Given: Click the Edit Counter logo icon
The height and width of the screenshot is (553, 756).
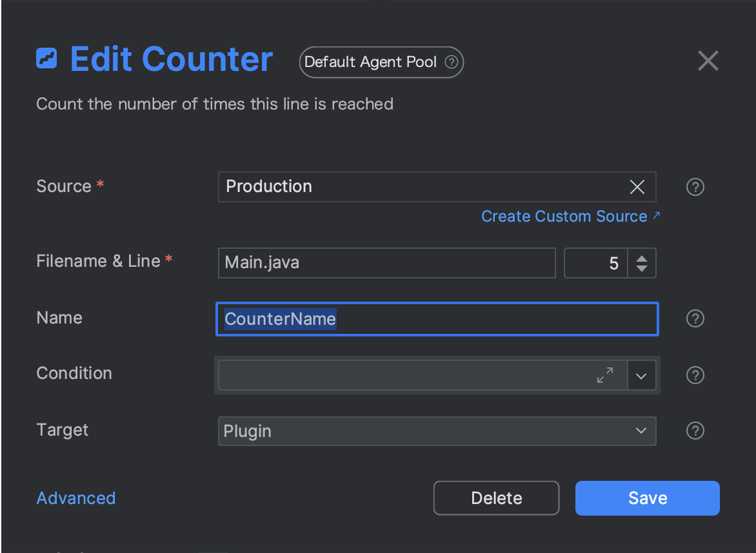Looking at the screenshot, I should pos(46,59).
